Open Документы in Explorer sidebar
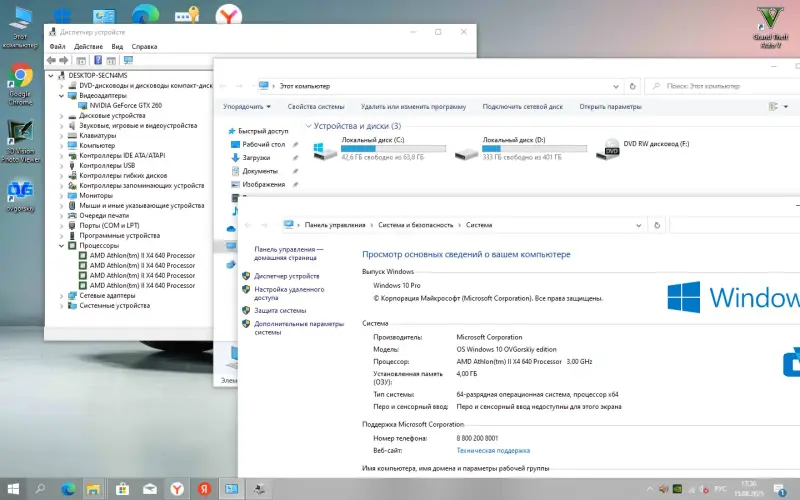Screen dimensions: 800x500 click(260, 171)
